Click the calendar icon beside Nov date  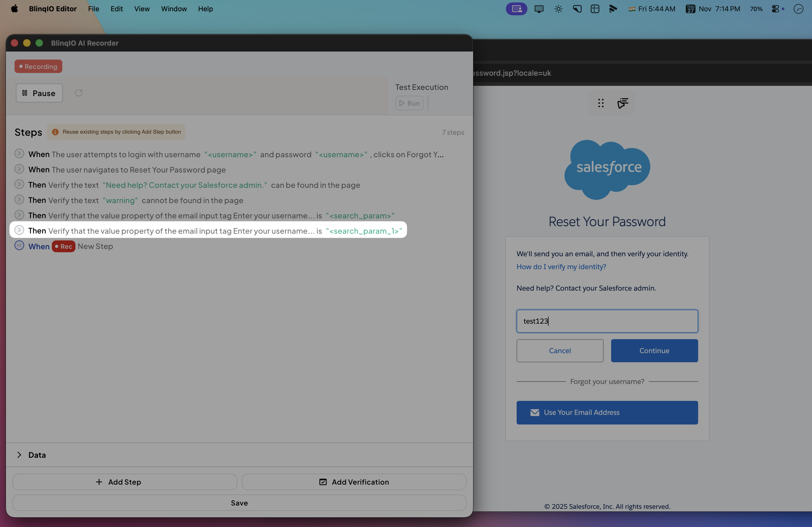tap(690, 9)
